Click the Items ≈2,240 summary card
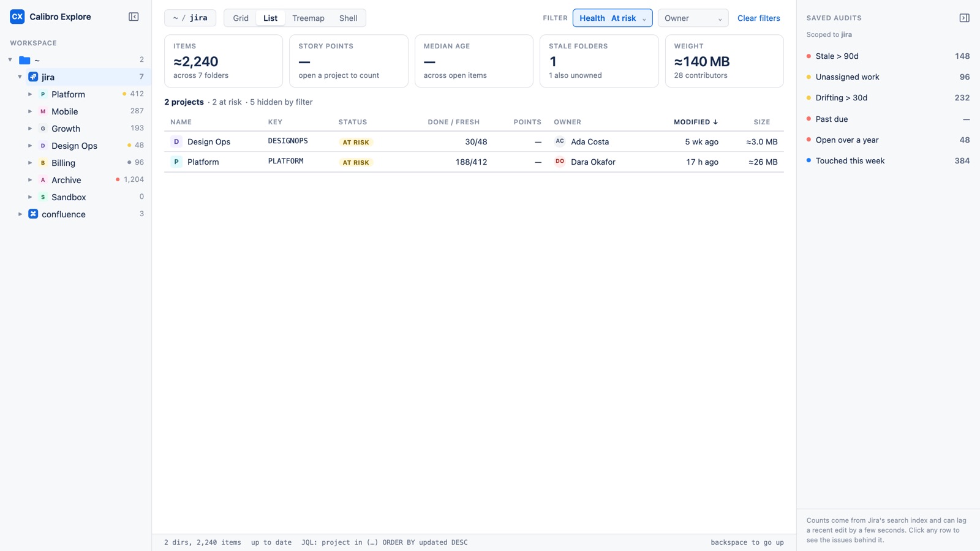 click(224, 61)
